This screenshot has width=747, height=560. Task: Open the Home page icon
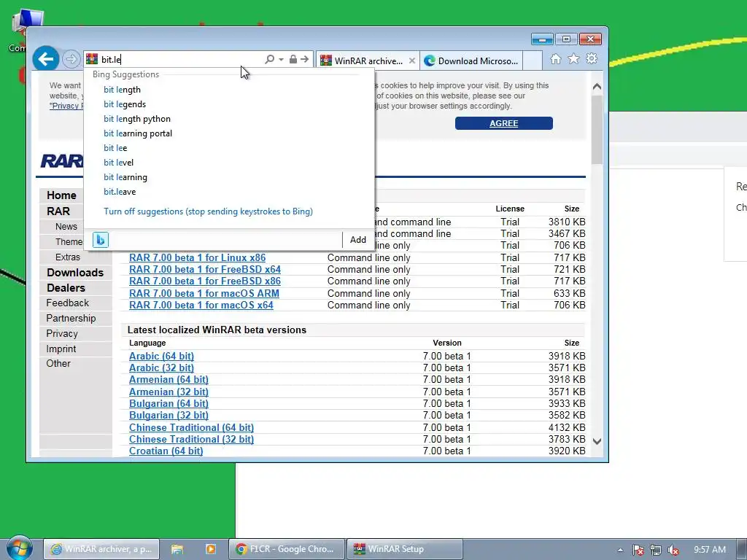coord(555,58)
